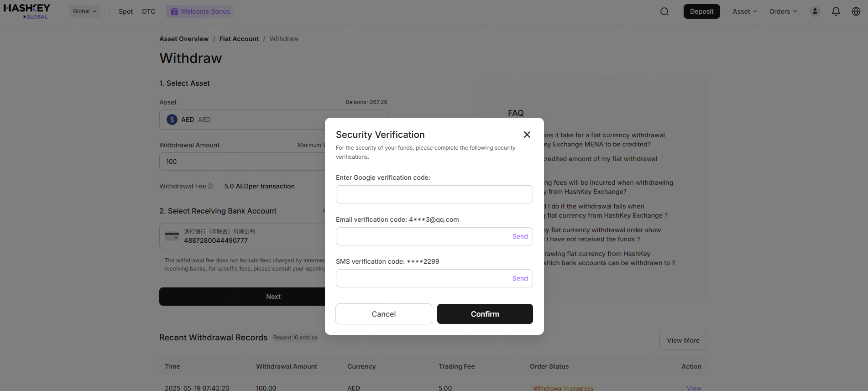
Task: Open the Welcome Bonus promotion
Action: click(x=200, y=11)
